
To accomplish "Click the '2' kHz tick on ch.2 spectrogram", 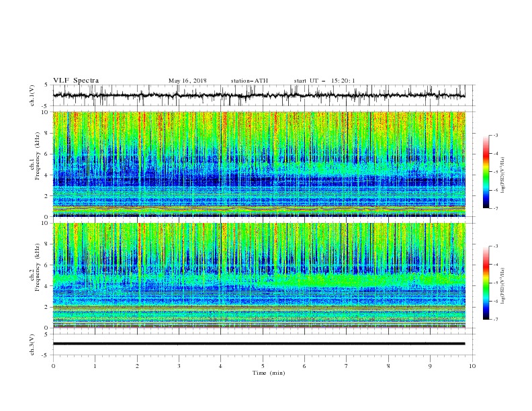I will click(47, 307).
